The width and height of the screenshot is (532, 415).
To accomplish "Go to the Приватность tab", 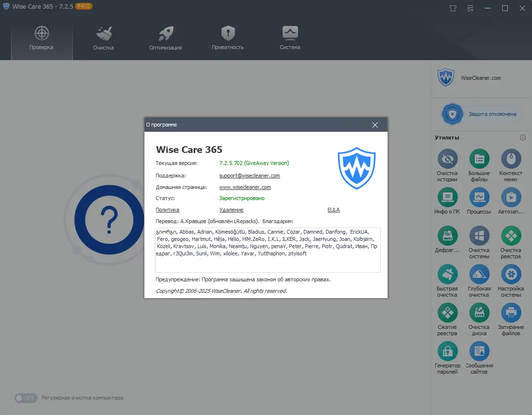I will point(228,38).
